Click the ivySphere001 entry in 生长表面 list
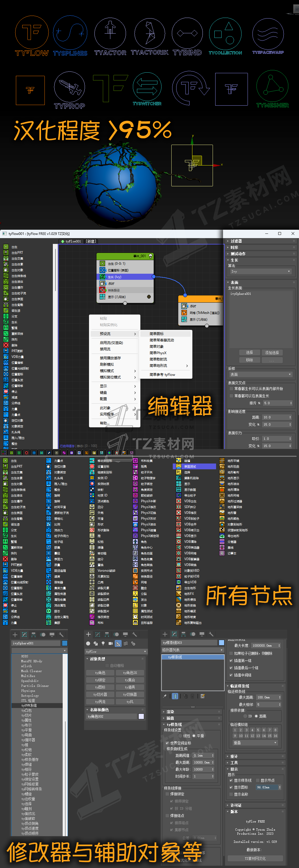 [x=241, y=294]
